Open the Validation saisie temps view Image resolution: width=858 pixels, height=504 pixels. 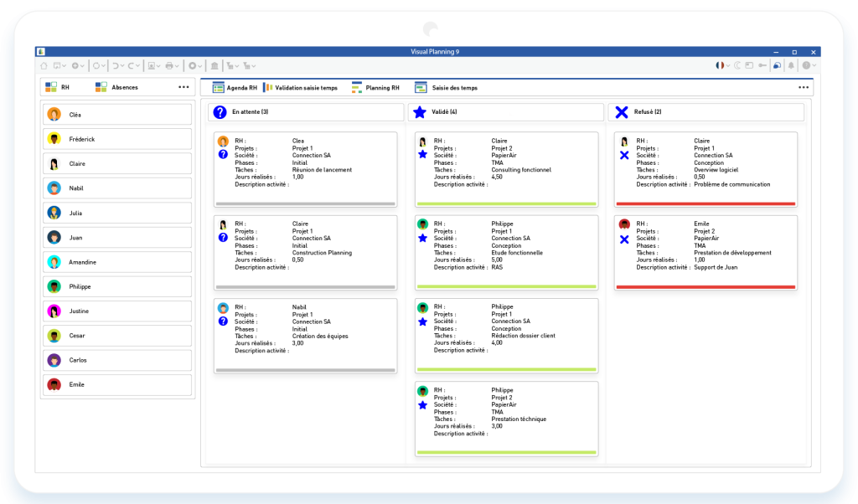(x=300, y=87)
